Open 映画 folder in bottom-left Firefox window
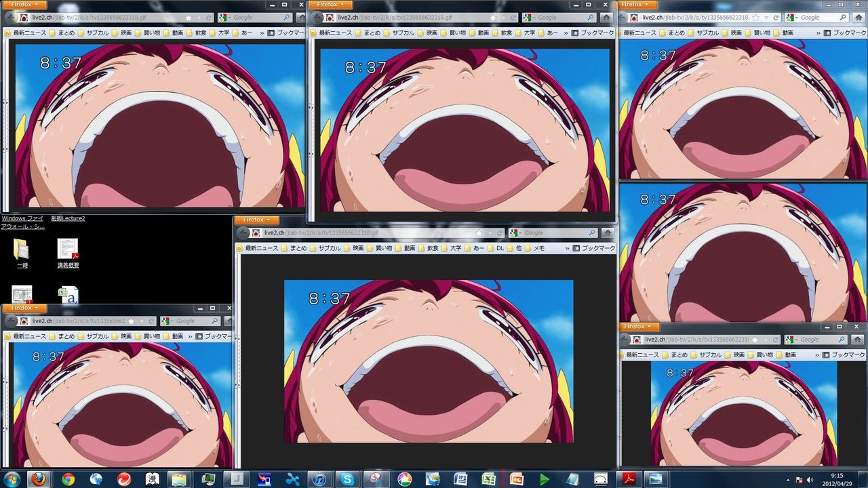The height and width of the screenshot is (488, 868). [x=121, y=336]
